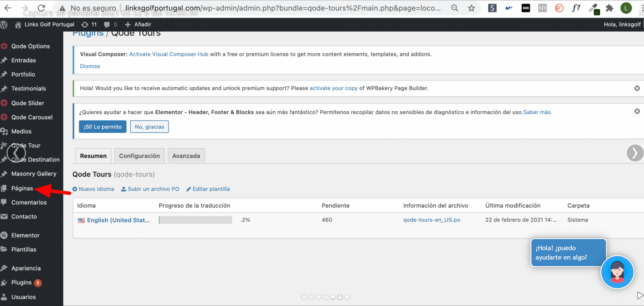Open the Añadir new content menu
The height and width of the screenshot is (306, 644).
[x=138, y=25]
